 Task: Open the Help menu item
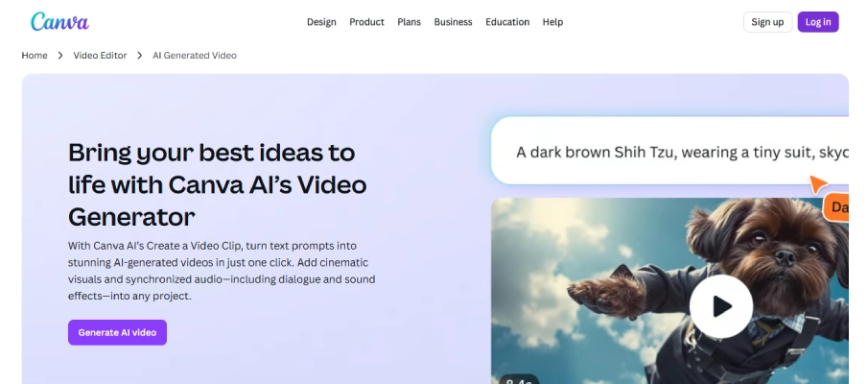tap(552, 22)
